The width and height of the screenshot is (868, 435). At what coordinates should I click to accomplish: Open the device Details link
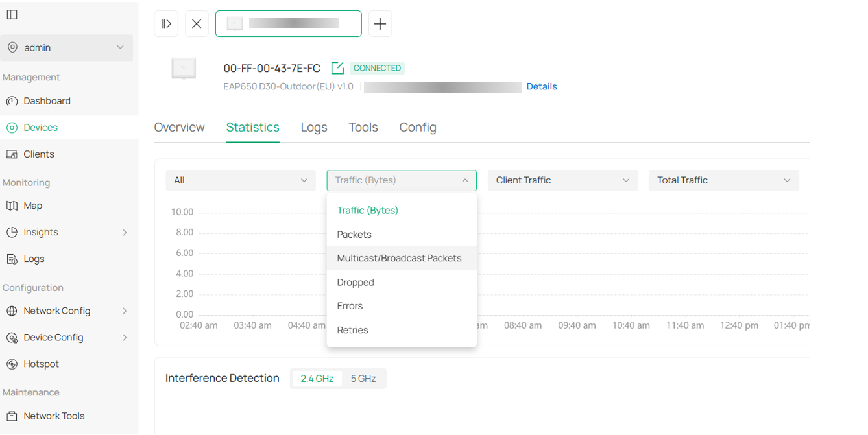click(x=541, y=86)
